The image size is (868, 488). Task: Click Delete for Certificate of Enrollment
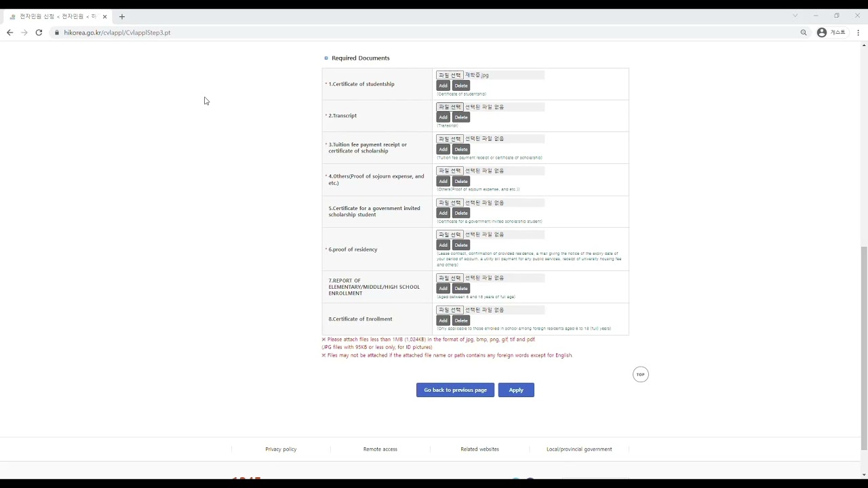[x=461, y=320]
